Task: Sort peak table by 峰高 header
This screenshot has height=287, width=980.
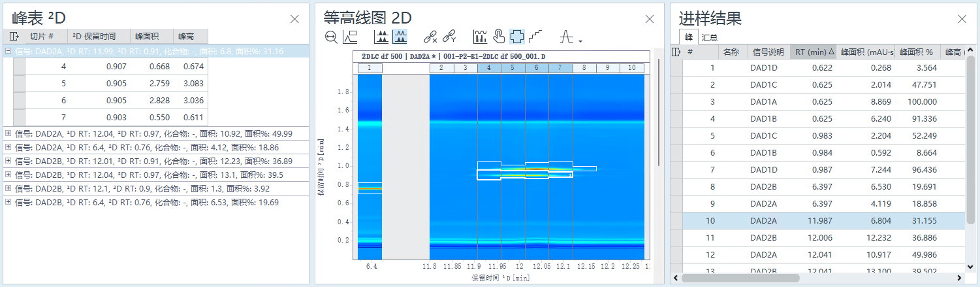Action: [x=191, y=37]
